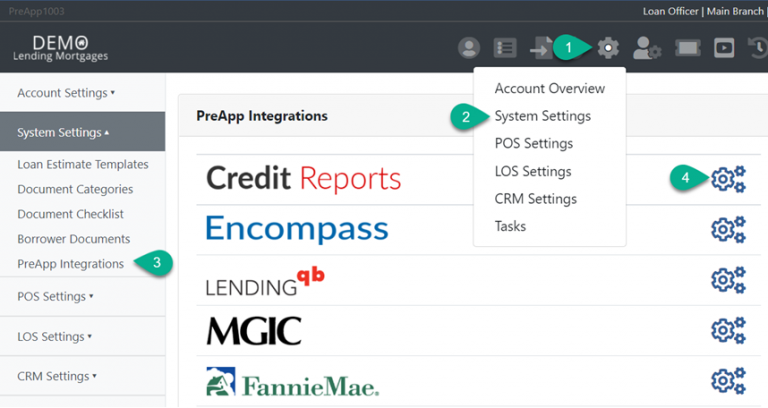Click the video play icon in toolbar

tap(724, 47)
